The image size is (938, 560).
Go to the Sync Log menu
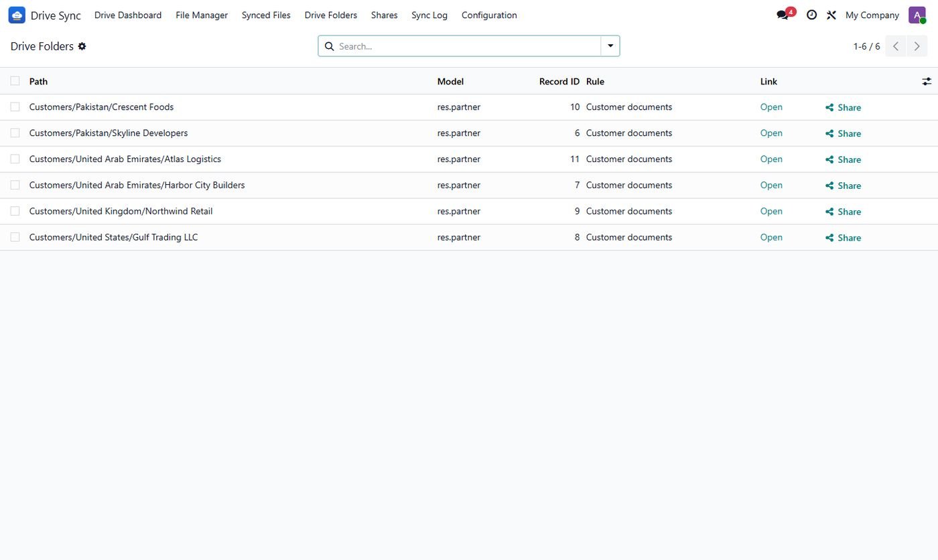(429, 15)
